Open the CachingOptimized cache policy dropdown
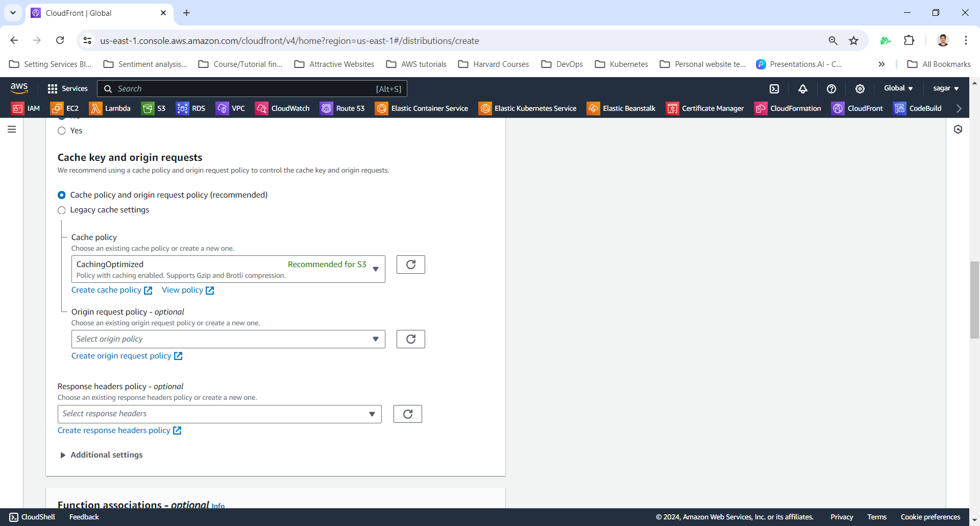Viewport: 980px width, 526px height. [x=228, y=269]
